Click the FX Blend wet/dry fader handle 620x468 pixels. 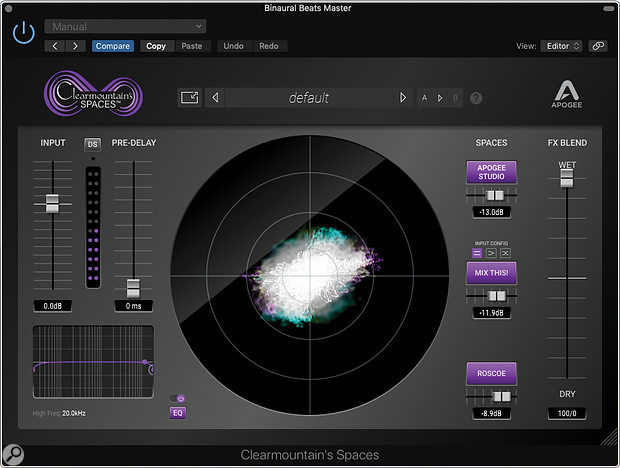[x=567, y=178]
